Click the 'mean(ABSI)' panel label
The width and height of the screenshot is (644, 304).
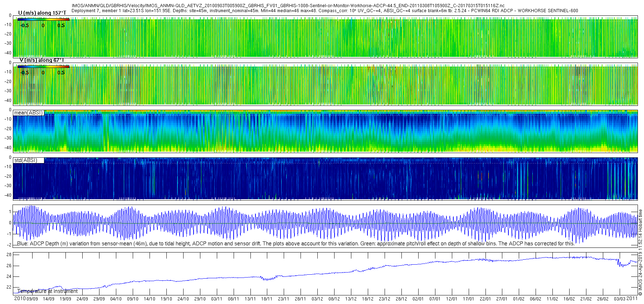[x=28, y=113]
